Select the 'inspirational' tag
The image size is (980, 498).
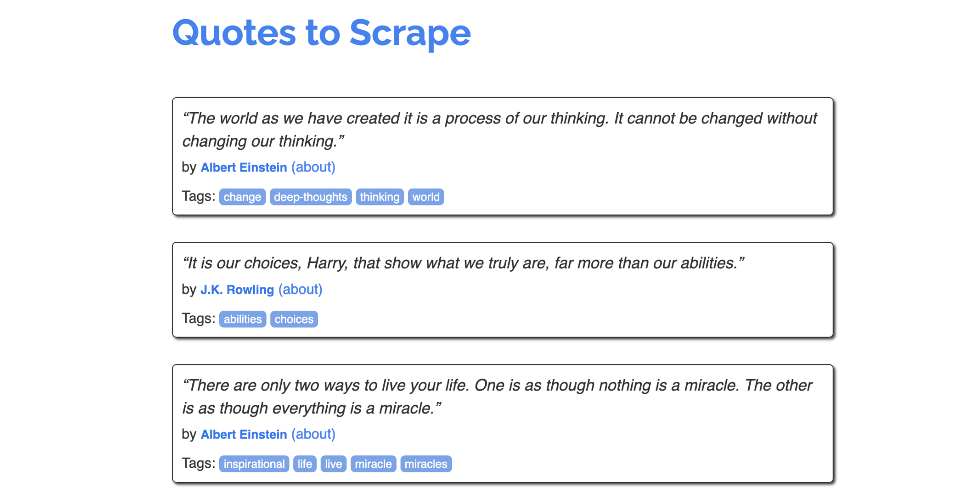click(254, 464)
